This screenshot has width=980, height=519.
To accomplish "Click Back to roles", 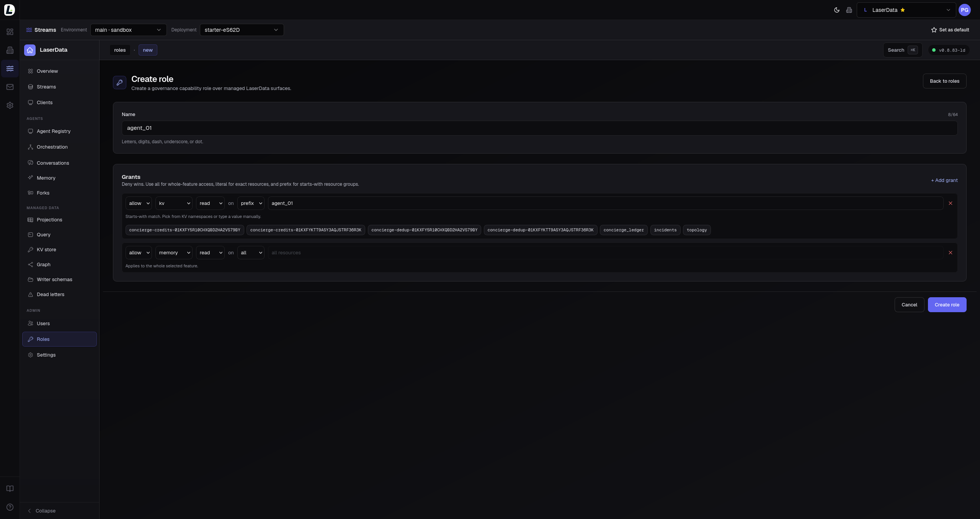I will (944, 81).
